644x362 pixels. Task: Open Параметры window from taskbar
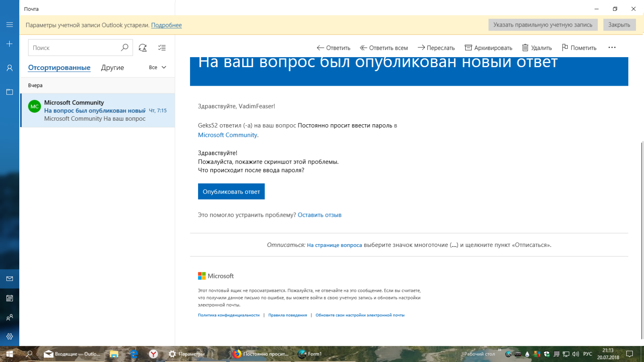(187, 354)
